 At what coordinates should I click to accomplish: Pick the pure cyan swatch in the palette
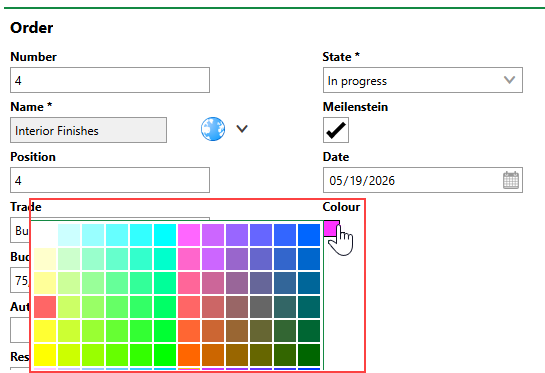click(165, 235)
